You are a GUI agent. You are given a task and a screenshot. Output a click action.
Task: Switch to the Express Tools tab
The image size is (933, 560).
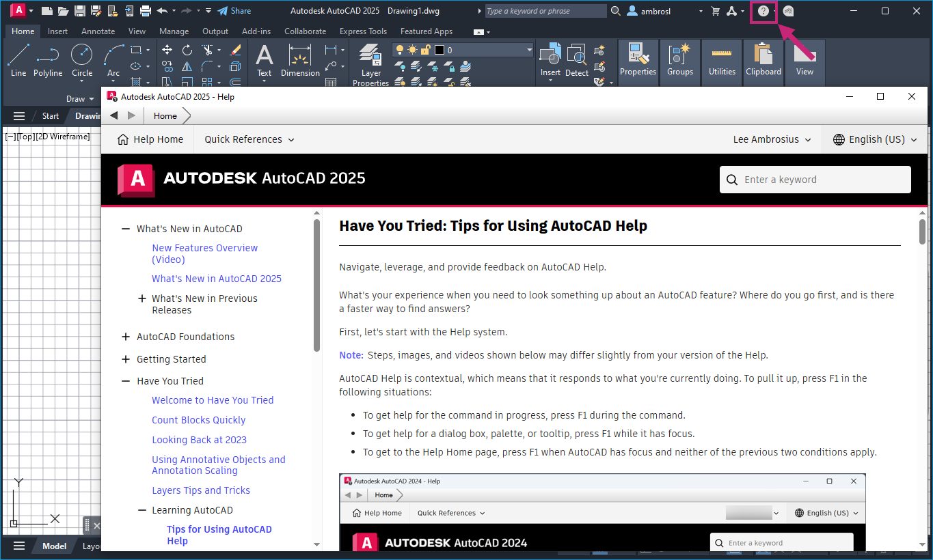coord(363,31)
